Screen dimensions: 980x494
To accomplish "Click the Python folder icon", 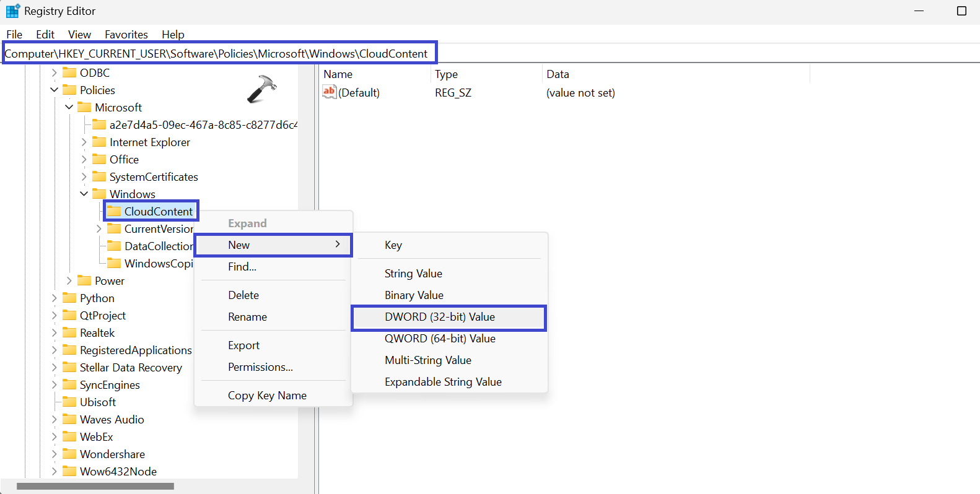I will point(69,298).
